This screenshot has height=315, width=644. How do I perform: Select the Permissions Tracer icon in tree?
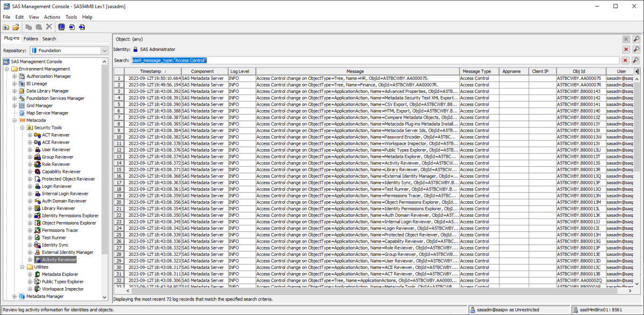[37, 230]
